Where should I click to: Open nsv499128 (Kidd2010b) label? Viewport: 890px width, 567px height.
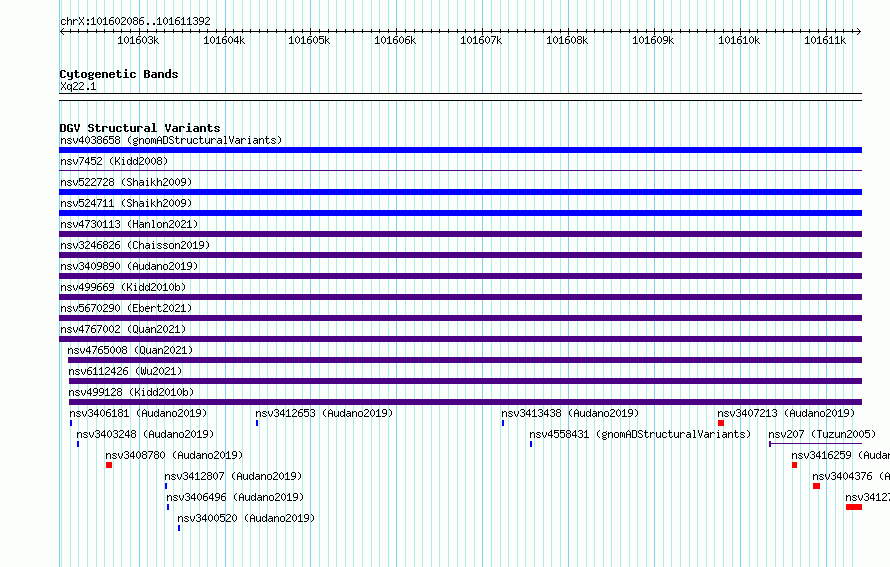click(131, 392)
